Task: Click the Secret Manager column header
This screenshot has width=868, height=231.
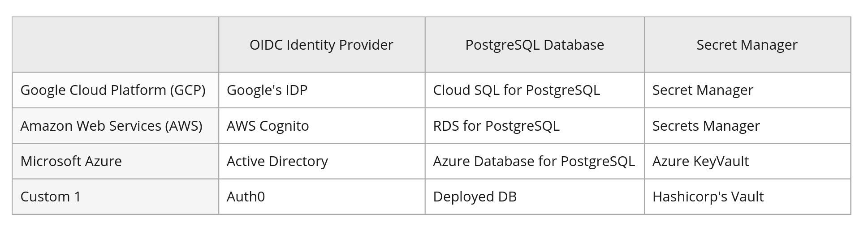Action: pyautogui.click(x=747, y=45)
